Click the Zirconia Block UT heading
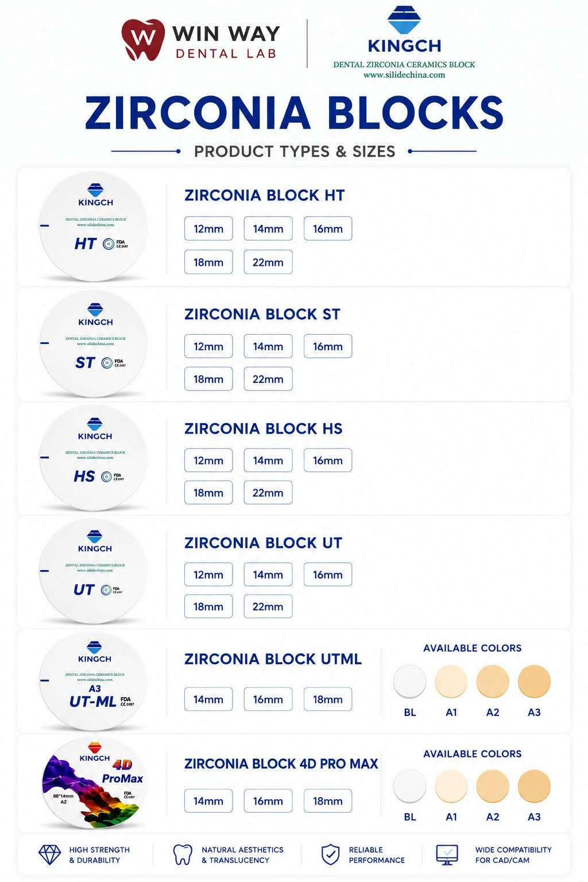This screenshot has height=882, width=588. point(263,543)
